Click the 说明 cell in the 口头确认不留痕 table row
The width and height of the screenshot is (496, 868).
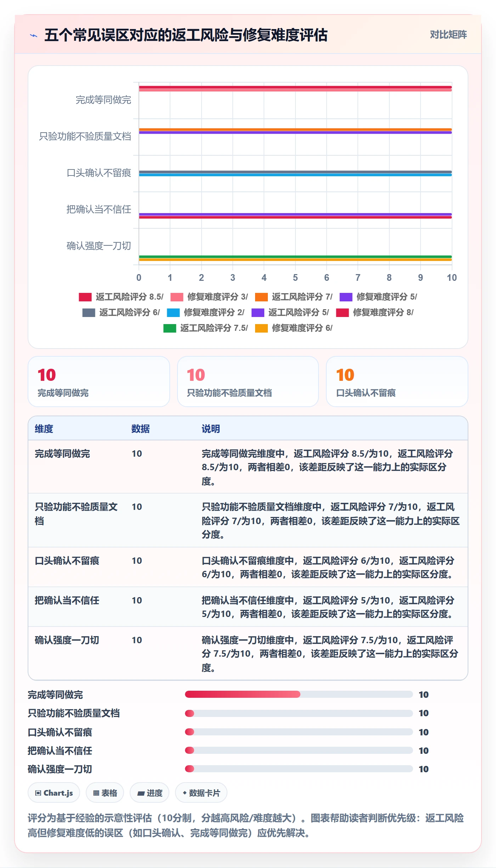(331, 567)
